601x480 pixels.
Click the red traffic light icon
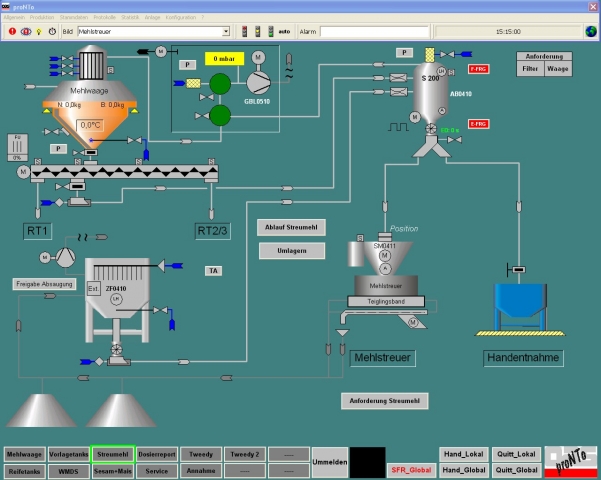(245, 31)
